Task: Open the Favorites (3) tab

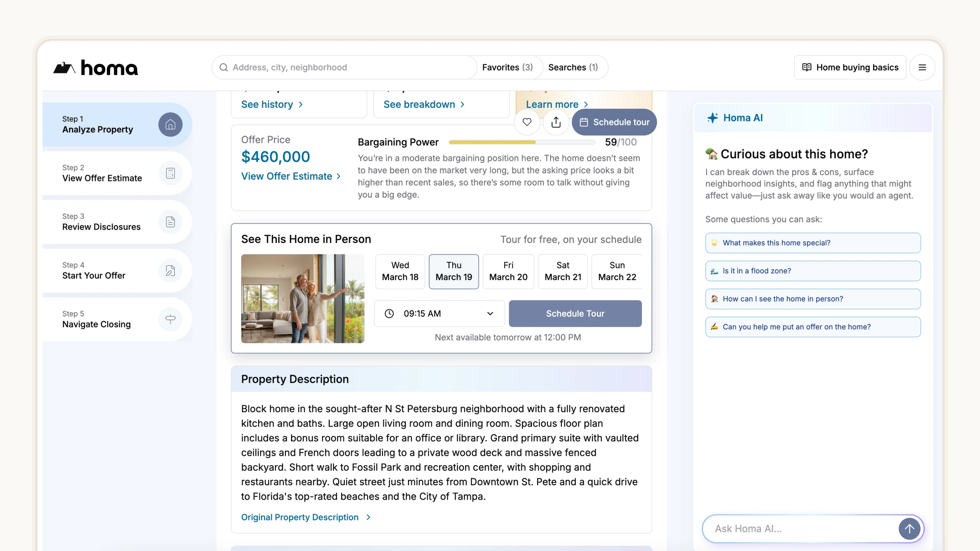Action: 507,67
